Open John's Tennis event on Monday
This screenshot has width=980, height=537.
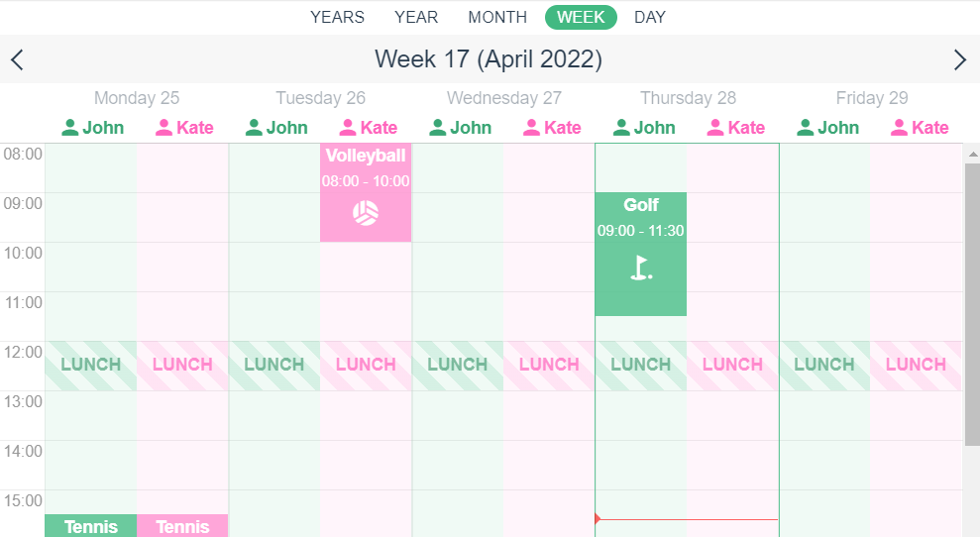coord(90,526)
